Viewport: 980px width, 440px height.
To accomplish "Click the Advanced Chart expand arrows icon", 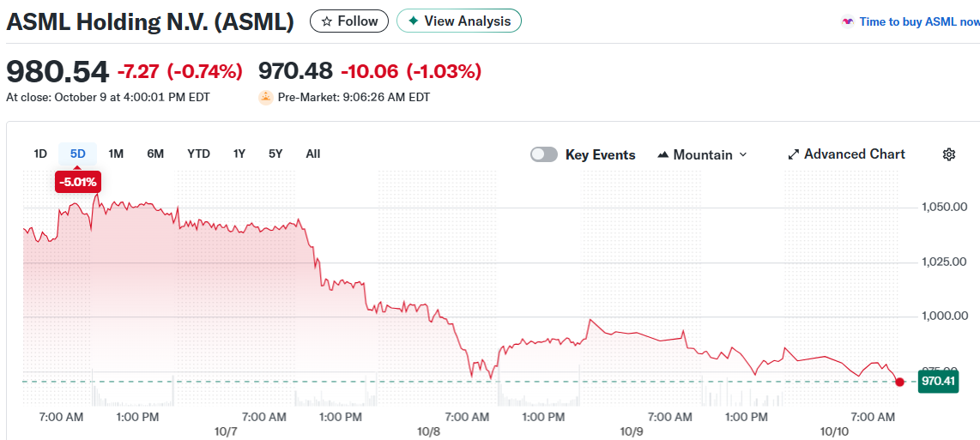I will pyautogui.click(x=793, y=154).
